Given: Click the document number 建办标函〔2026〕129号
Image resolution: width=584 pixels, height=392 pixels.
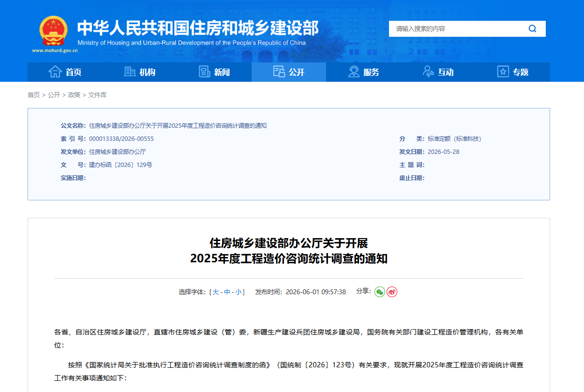Looking at the screenshot, I should tap(120, 165).
